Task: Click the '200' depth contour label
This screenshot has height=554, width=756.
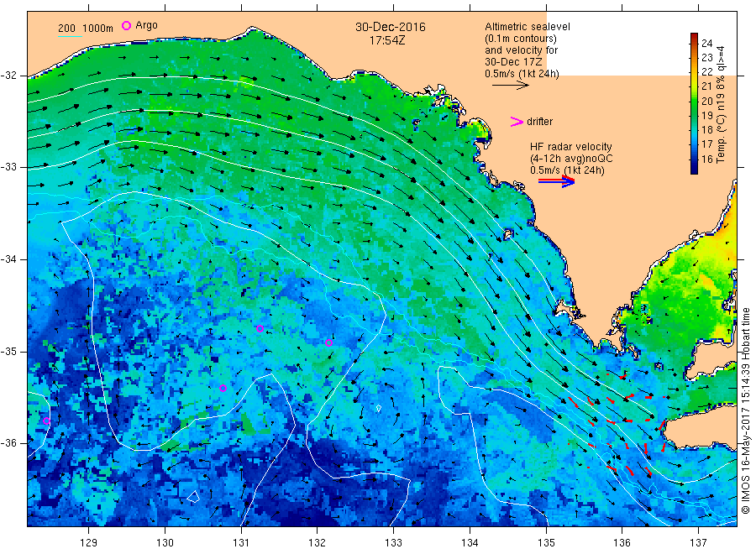Action: pos(66,29)
